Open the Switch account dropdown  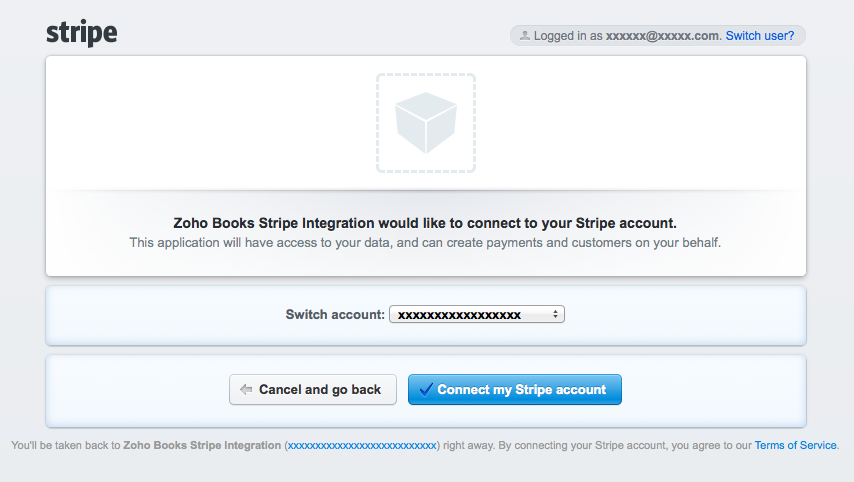point(477,314)
